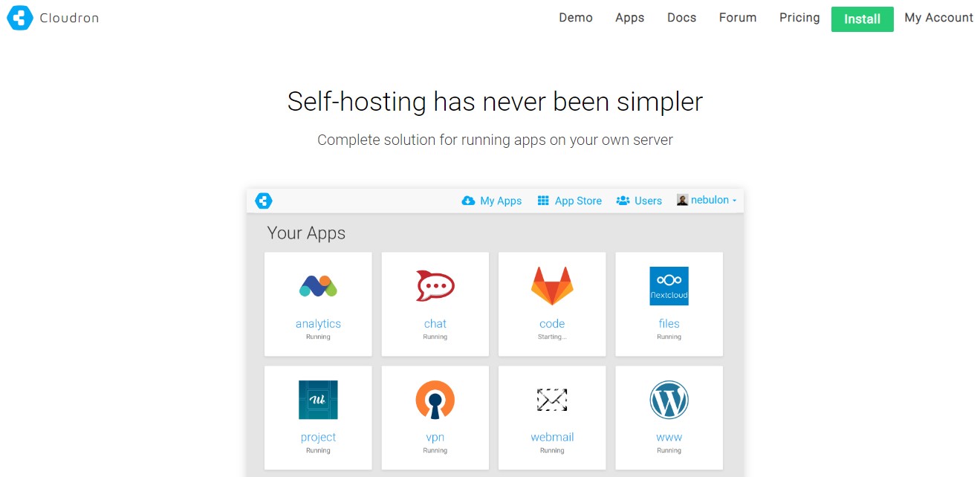Click the My Apps cloud icon

pyautogui.click(x=467, y=200)
